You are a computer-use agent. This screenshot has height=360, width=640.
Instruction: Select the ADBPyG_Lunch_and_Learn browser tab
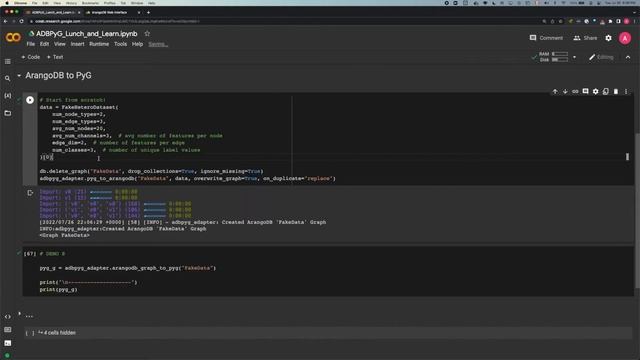52,13
